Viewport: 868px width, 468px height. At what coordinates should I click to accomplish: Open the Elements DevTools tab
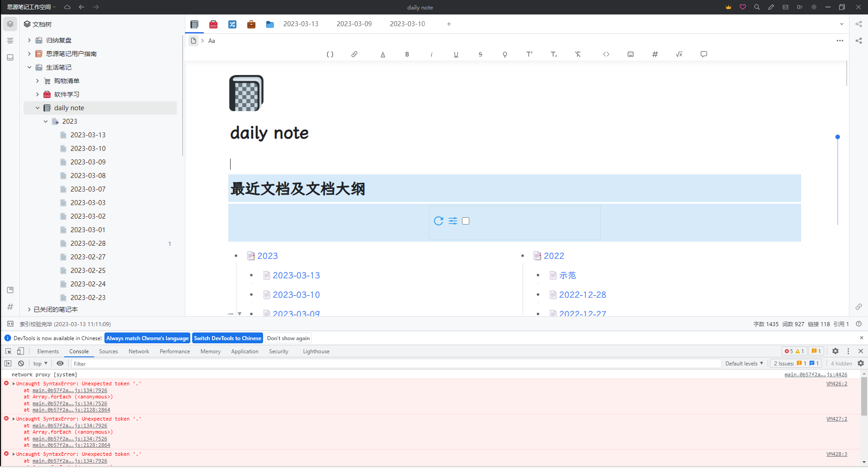[48, 351]
